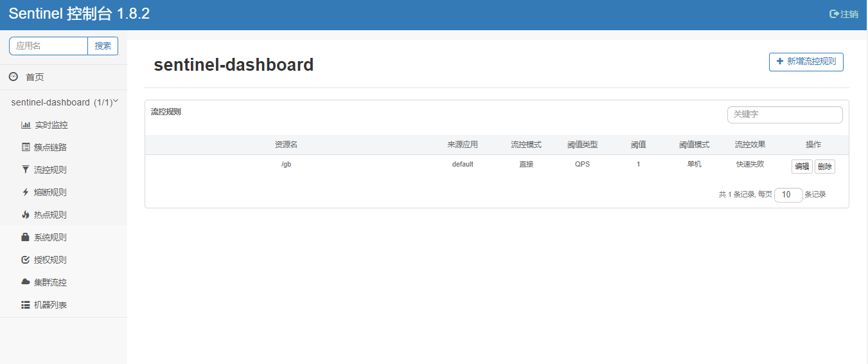Screen dimensions: 868x364
Task: Click the 阈值模式 column header
Action: [695, 145]
